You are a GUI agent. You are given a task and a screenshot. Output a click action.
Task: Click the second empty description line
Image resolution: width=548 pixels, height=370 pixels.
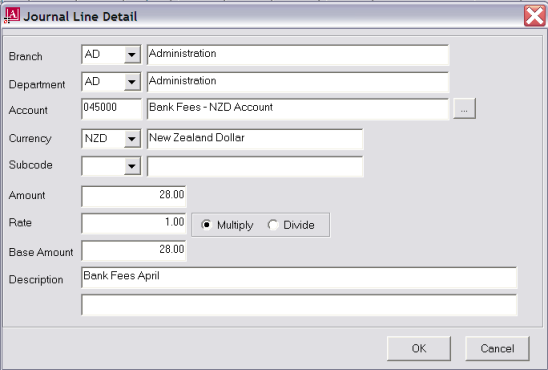coord(299,305)
